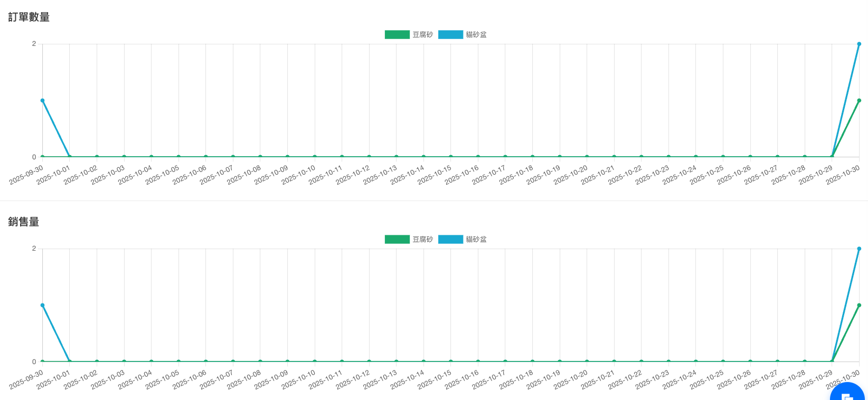Click 貓砂盆 point on 2025-09-30 in 銷售量
Viewport: 868px width, 400px height.
coord(43,305)
